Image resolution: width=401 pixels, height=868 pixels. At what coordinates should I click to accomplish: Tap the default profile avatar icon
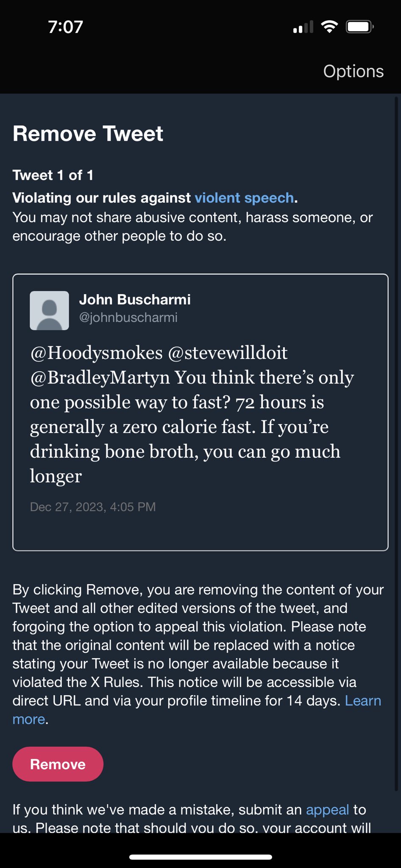(x=49, y=310)
